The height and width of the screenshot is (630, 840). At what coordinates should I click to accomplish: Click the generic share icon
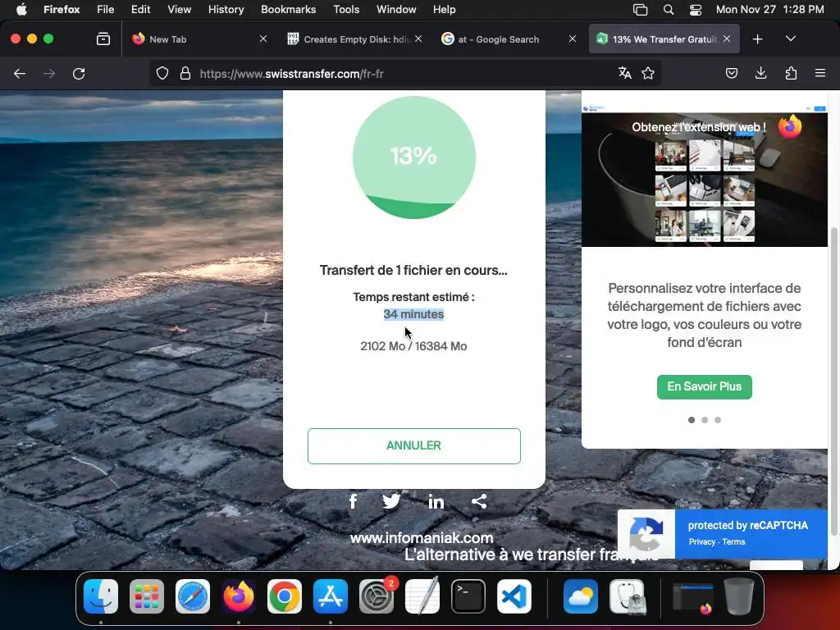pyautogui.click(x=479, y=501)
